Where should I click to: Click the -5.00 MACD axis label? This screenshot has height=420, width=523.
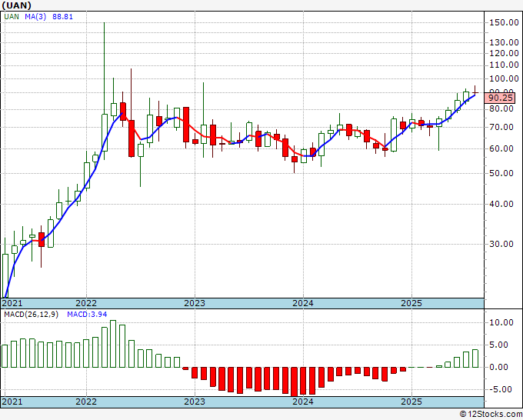pos(501,389)
